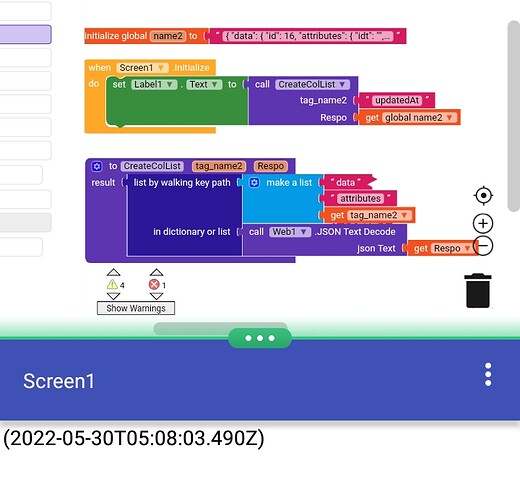Click the workspace vertical scrollbar
The height and width of the screenshot is (500, 520).
click(513, 116)
